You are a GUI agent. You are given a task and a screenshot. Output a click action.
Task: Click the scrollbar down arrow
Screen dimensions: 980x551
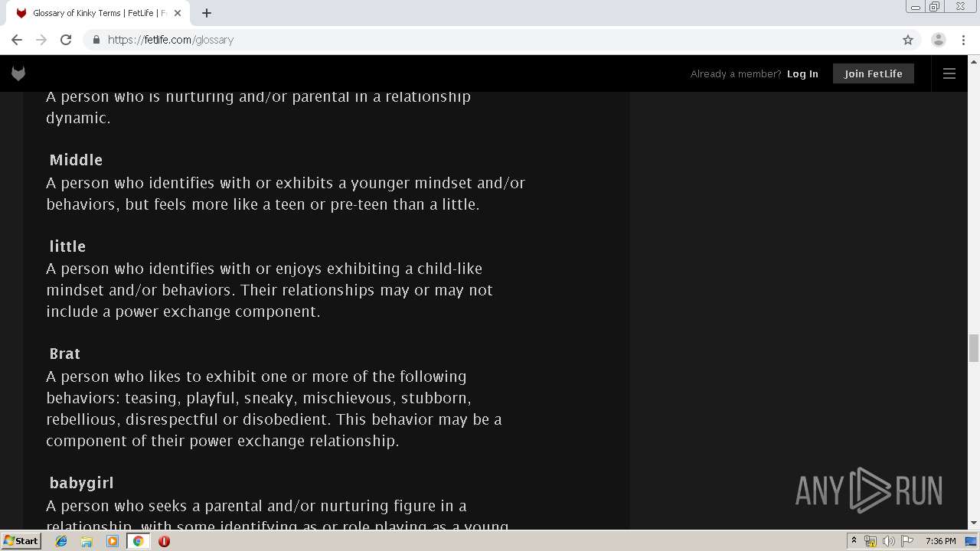(974, 523)
